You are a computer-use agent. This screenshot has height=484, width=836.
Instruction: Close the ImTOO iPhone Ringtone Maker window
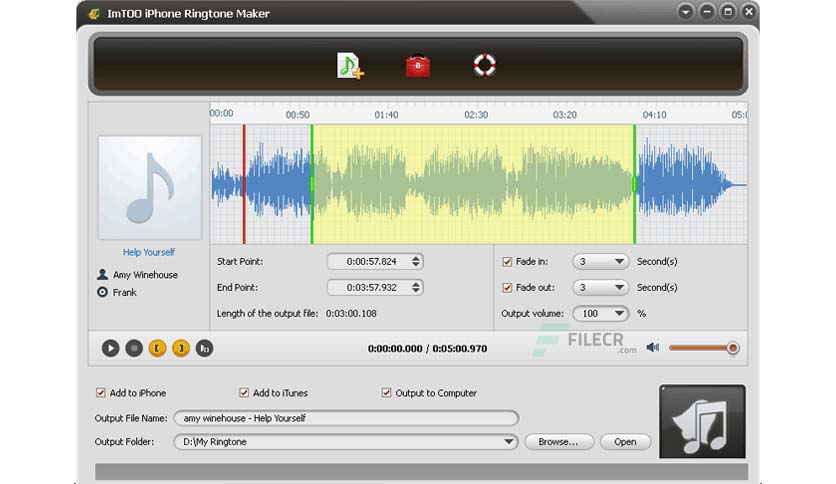[749, 12]
